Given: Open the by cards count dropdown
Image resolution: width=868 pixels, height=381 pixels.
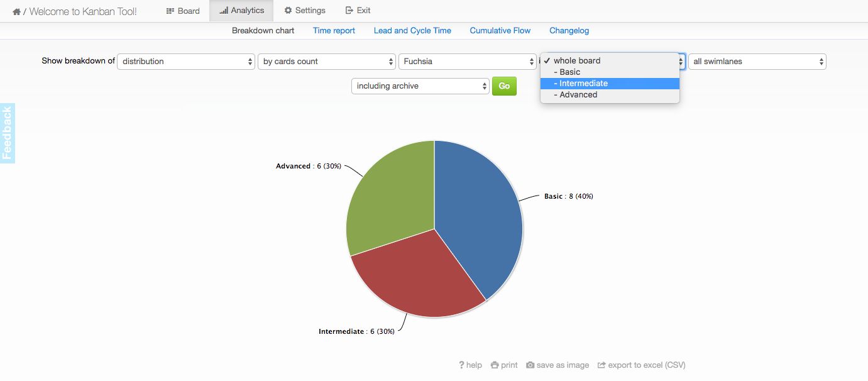Looking at the screenshot, I should point(327,62).
